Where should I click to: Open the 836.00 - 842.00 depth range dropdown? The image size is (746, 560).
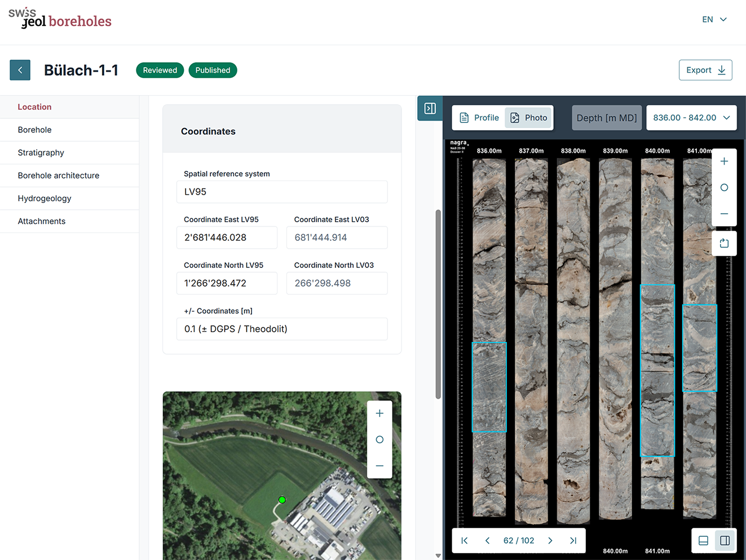(691, 118)
